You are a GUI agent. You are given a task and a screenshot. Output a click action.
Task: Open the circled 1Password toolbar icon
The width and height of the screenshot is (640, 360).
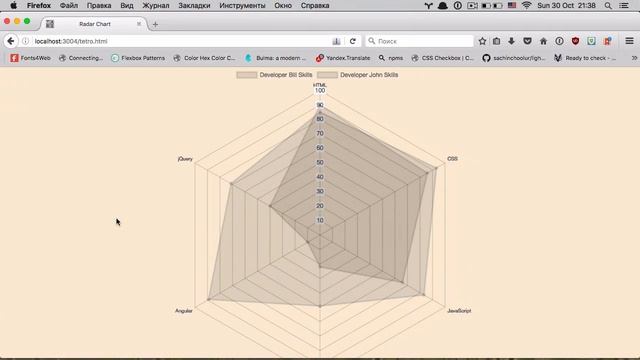[x=559, y=41]
